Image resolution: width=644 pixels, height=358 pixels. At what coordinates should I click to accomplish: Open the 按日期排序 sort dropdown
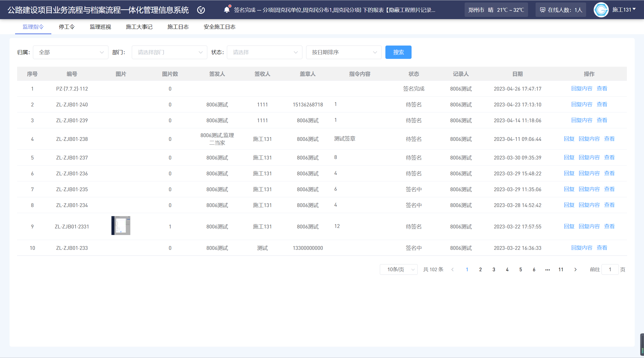[x=344, y=52]
